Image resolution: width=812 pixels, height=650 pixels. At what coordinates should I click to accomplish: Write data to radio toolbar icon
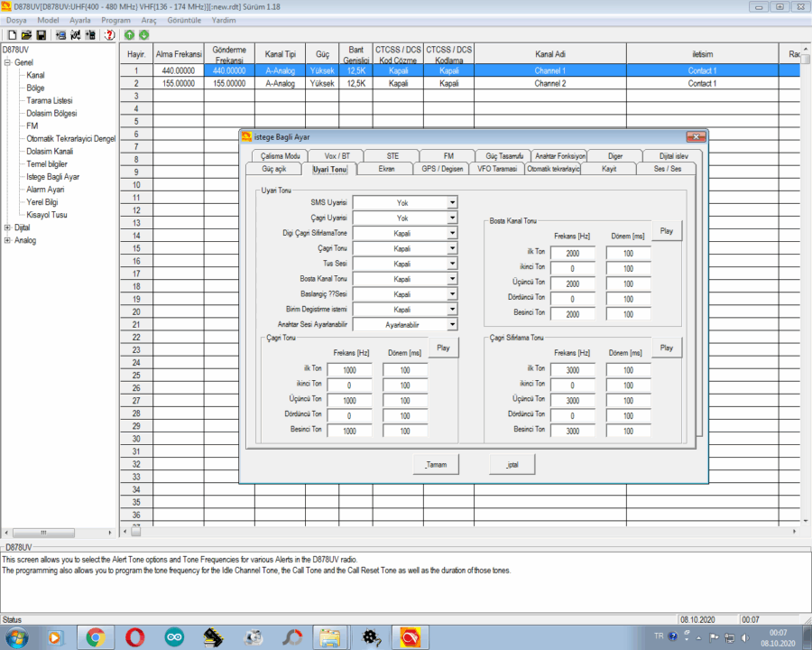(90, 34)
